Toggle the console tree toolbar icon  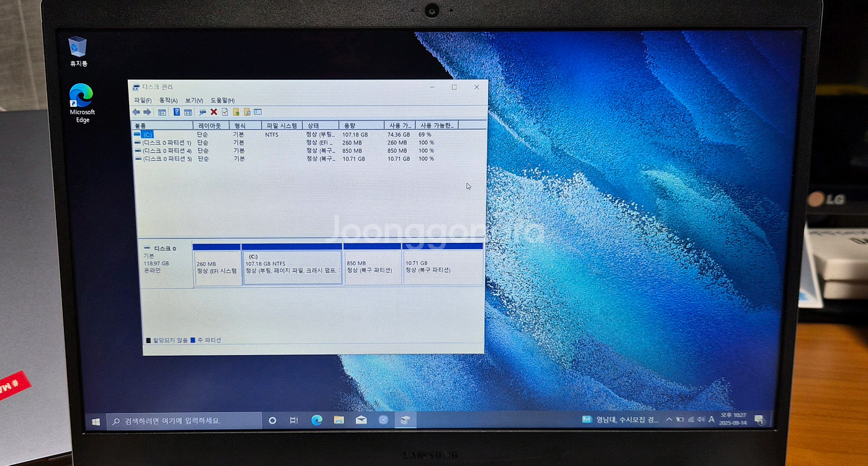click(162, 112)
